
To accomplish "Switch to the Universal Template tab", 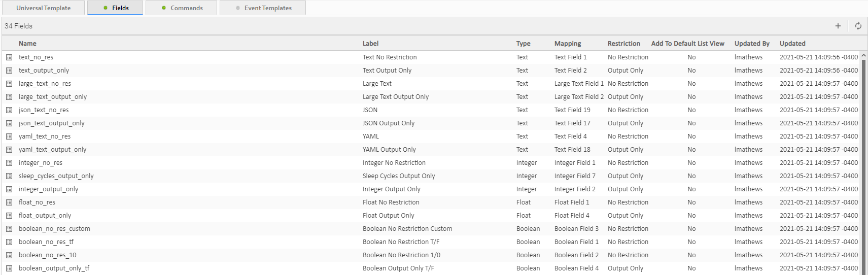I will click(x=43, y=8).
